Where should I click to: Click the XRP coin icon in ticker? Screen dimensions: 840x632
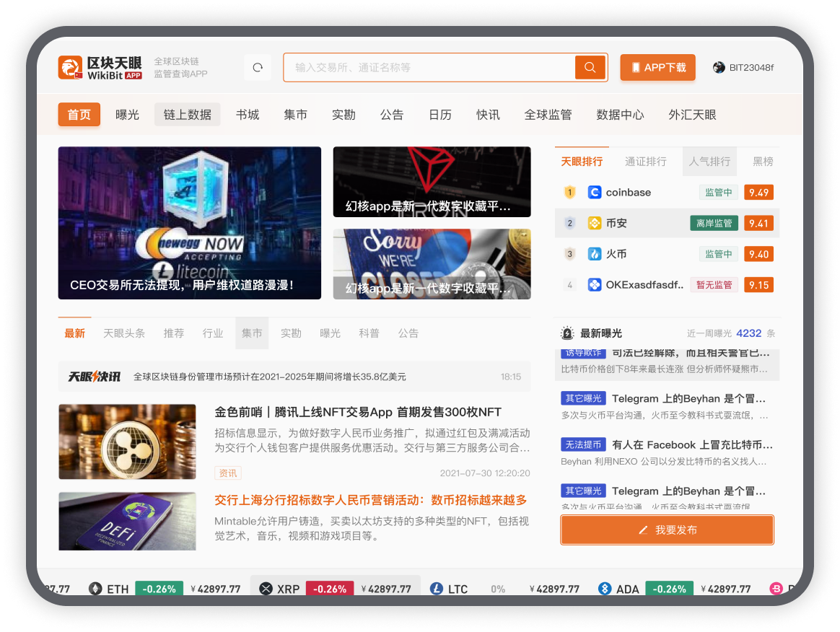coord(266,589)
